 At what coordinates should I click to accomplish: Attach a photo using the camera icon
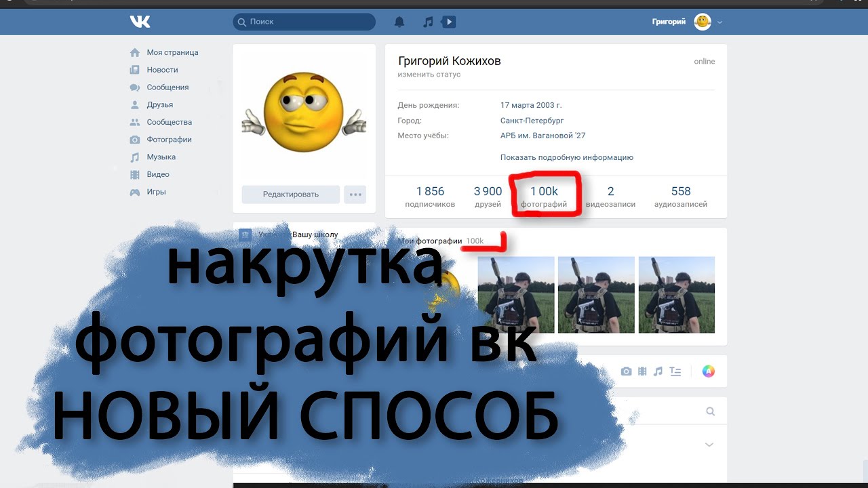click(626, 371)
